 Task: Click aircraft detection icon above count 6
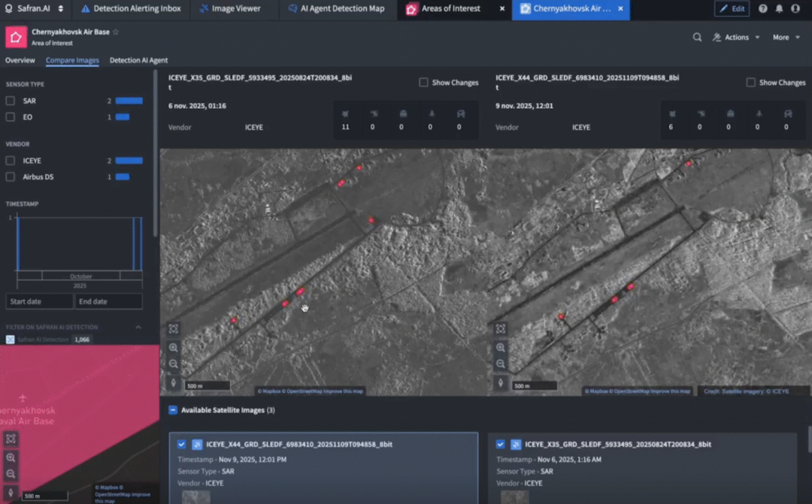point(672,114)
